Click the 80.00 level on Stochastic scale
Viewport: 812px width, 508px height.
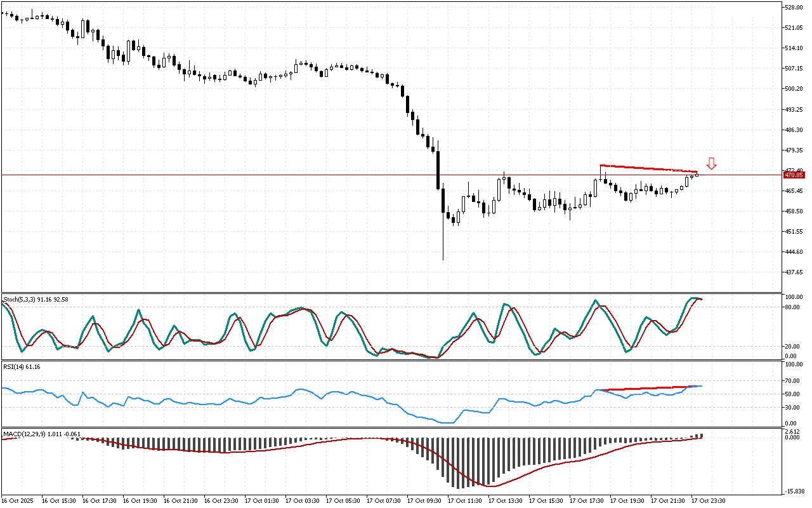click(x=792, y=307)
